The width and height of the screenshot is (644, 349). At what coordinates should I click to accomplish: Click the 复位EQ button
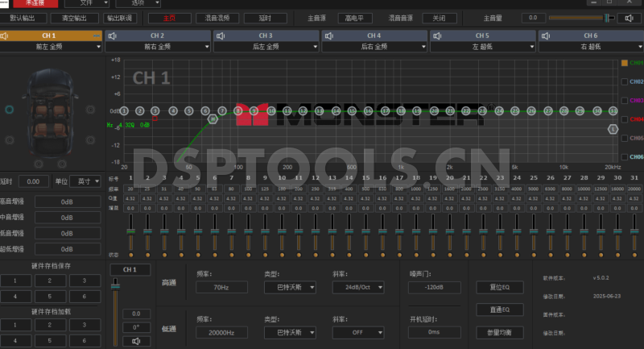[x=500, y=287]
